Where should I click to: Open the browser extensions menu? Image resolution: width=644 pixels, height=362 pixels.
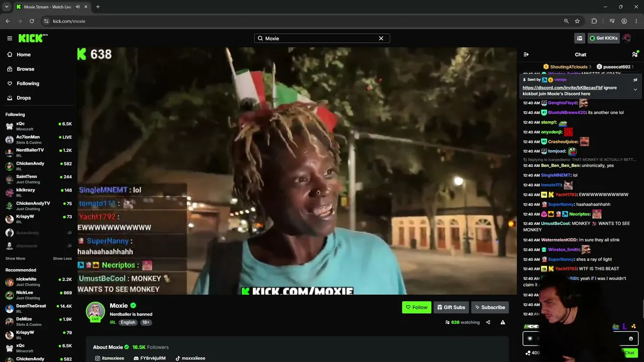tap(594, 21)
